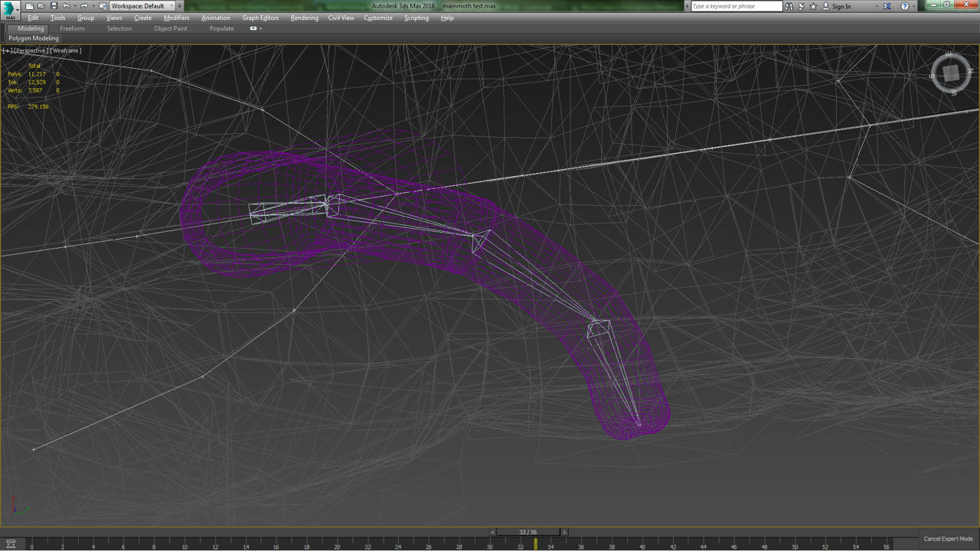Click the Save File floppy icon
Image resolution: width=980 pixels, height=551 pixels.
[x=54, y=6]
